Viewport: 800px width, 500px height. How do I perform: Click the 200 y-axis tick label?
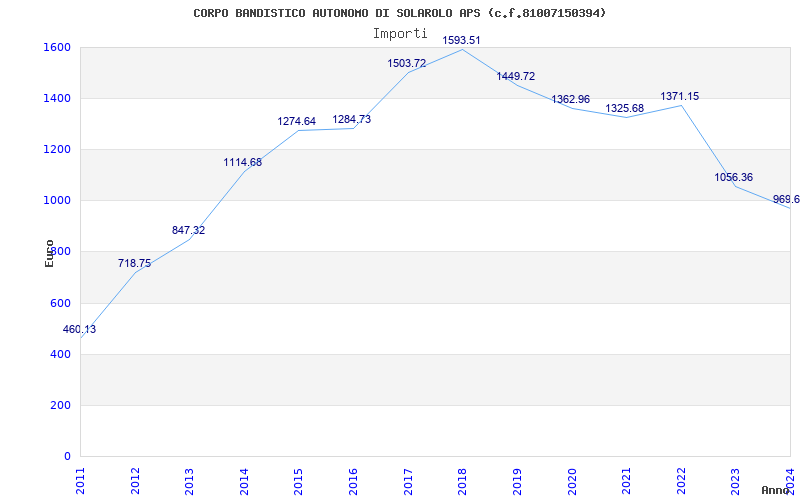pyautogui.click(x=61, y=405)
